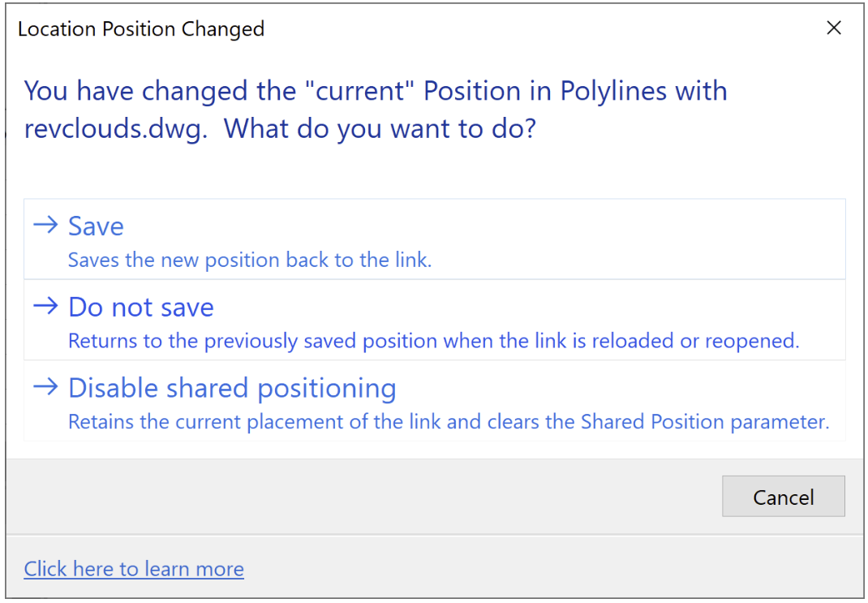Viewport: 868px width, 603px height.
Task: Click the arrow icon beside Save
Action: pyautogui.click(x=45, y=225)
